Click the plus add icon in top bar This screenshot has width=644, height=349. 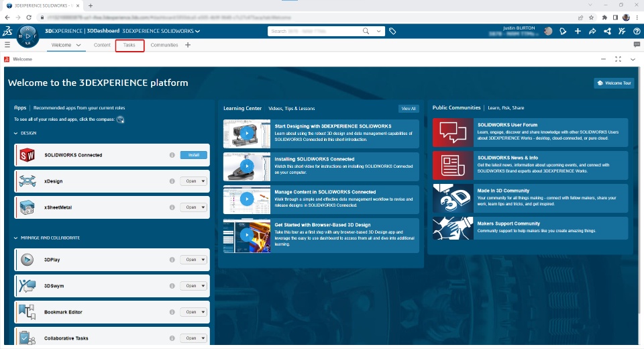(578, 32)
